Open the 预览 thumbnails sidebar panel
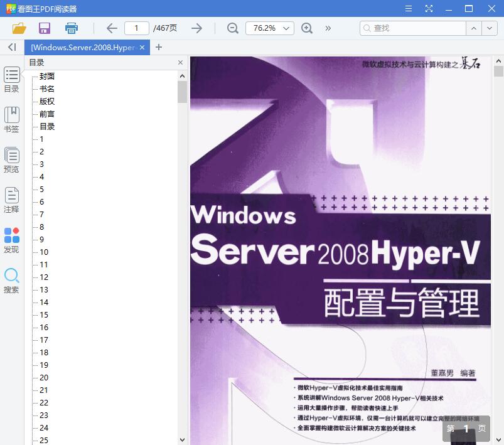 coord(11,160)
